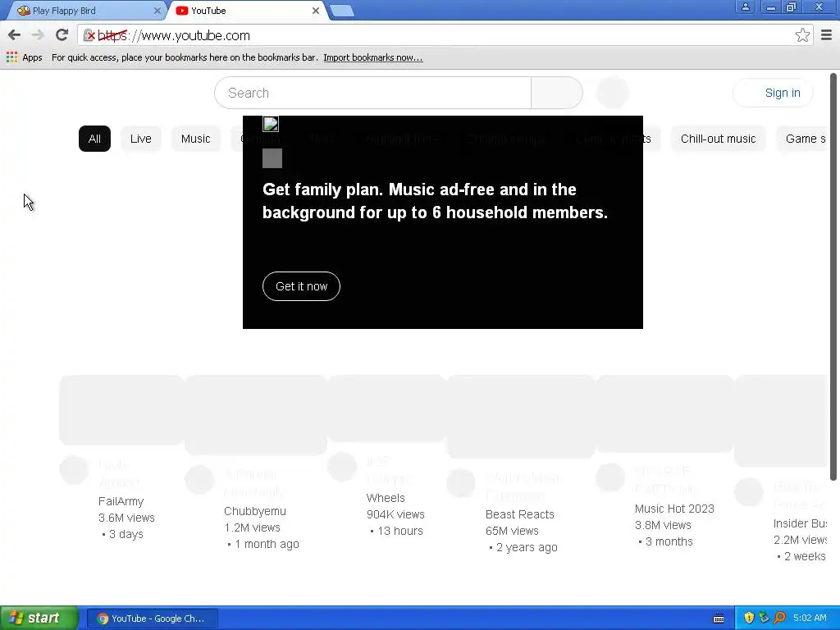Screen dimensions: 840x630
Task: Click the YouTube Search field
Action: point(373,93)
